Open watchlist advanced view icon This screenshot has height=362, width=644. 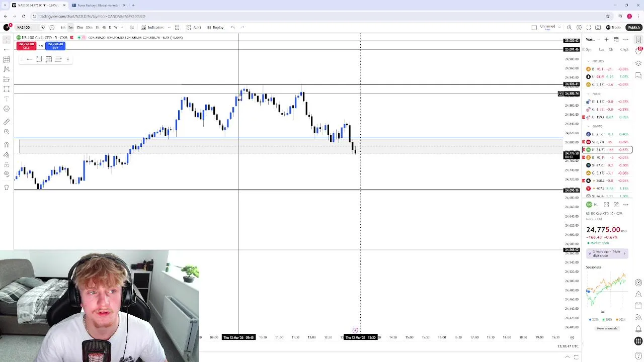pyautogui.click(x=616, y=39)
